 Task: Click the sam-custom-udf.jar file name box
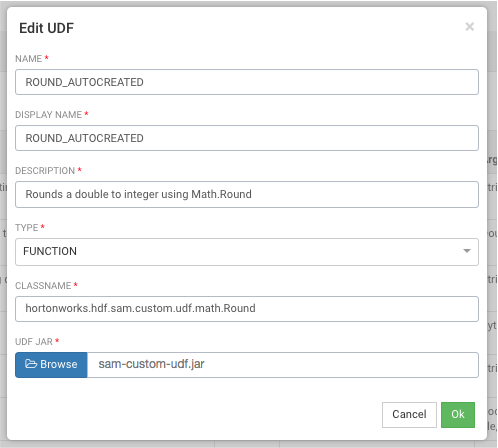[x=283, y=365]
